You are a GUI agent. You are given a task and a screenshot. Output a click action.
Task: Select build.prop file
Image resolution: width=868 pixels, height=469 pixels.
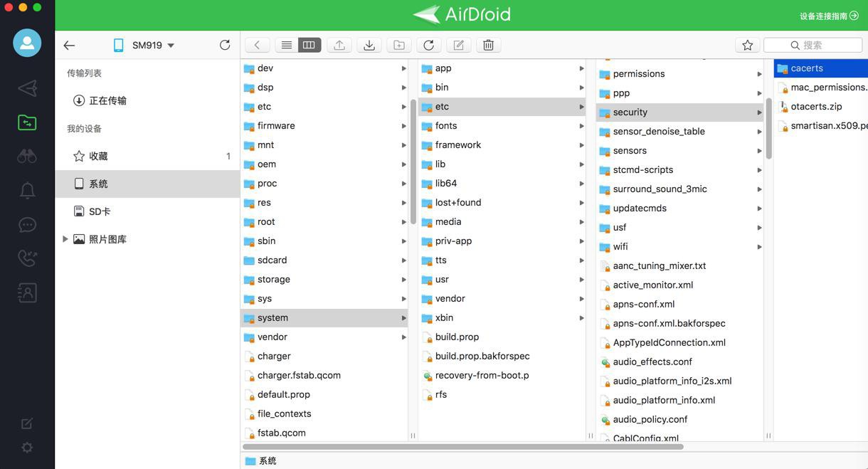tap(502, 337)
